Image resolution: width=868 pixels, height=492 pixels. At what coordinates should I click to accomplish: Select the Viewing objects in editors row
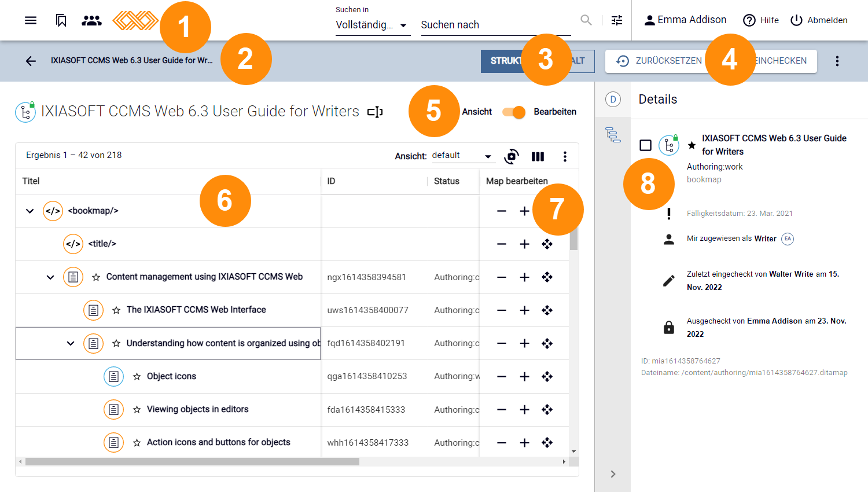[x=292, y=410]
